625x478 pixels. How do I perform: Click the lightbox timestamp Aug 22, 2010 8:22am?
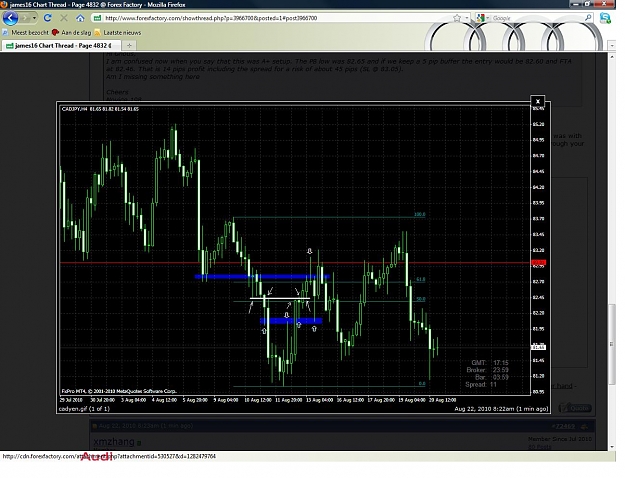501,409
